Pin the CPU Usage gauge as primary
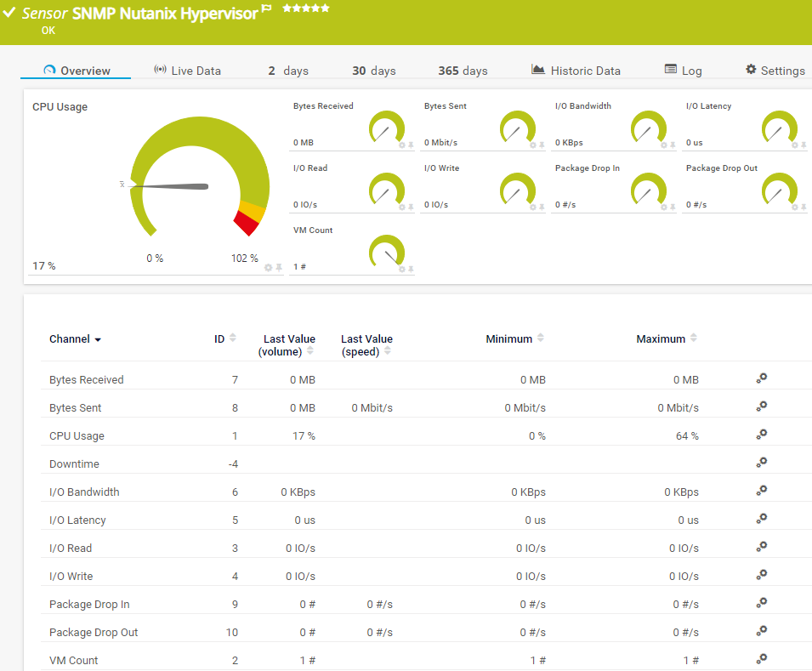This screenshot has width=812, height=671. pyautogui.click(x=278, y=267)
